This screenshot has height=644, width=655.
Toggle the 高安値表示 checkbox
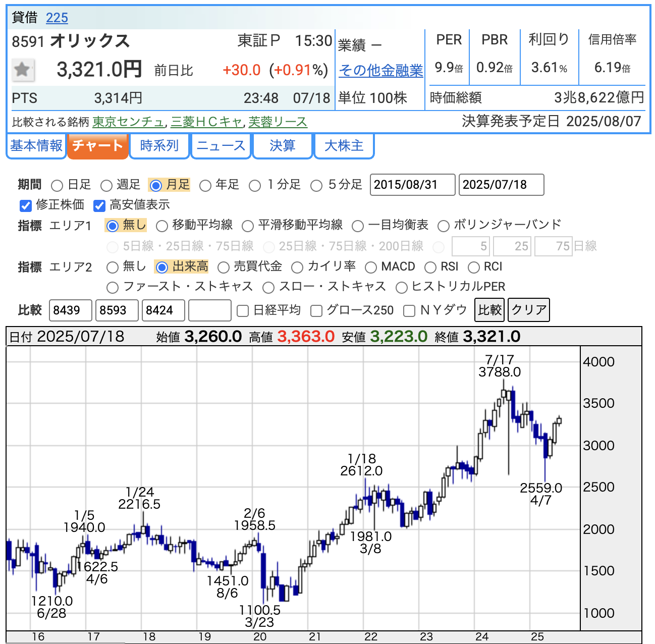coord(99,205)
